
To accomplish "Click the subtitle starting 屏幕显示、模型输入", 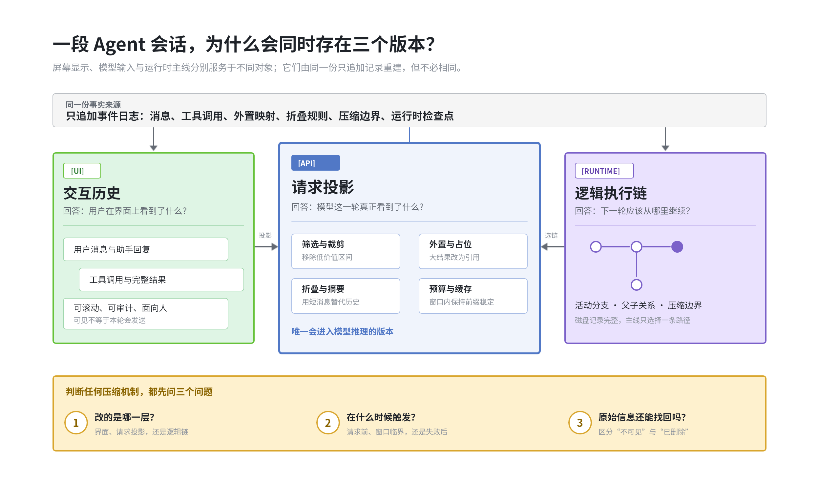I will point(258,68).
